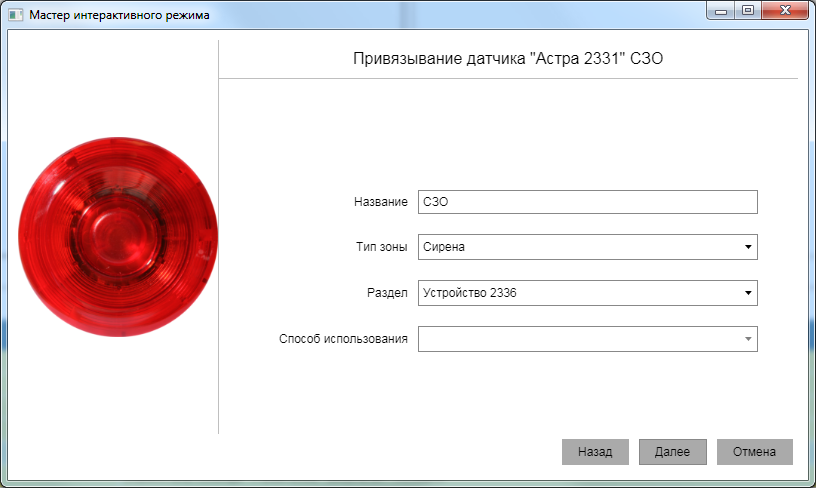Click the heading Привязывание датчика "Астра 2331" СЗО
Viewport: 816px width, 488px height.
pyautogui.click(x=508, y=58)
